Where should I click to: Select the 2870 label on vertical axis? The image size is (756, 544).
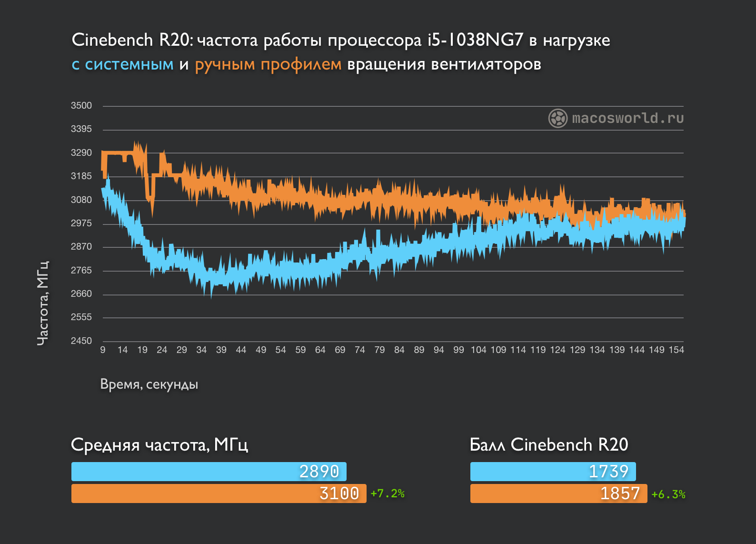coord(81,247)
